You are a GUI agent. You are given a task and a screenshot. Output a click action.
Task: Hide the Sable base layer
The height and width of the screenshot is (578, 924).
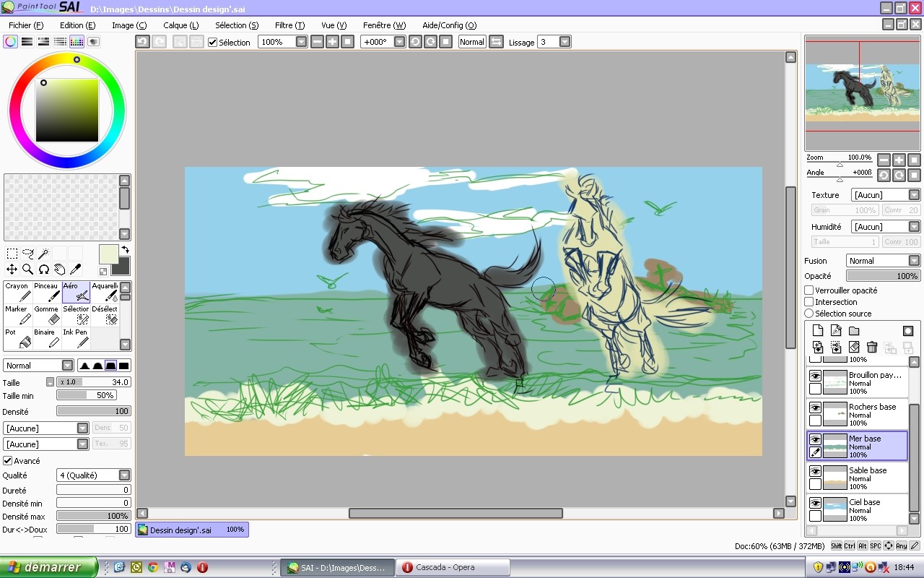pos(815,471)
